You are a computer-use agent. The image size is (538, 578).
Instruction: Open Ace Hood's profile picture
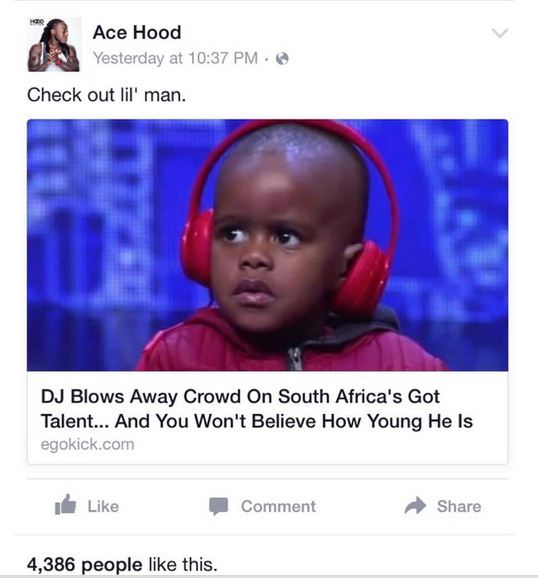54,45
